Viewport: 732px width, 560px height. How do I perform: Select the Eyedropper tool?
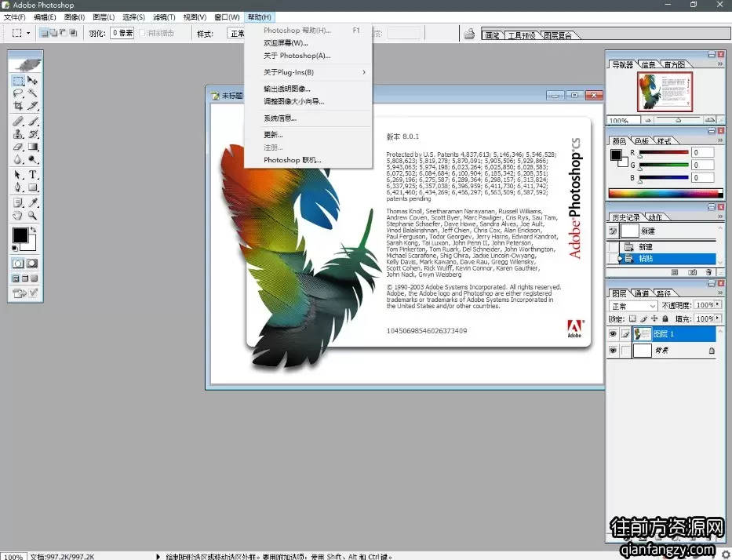(32, 202)
